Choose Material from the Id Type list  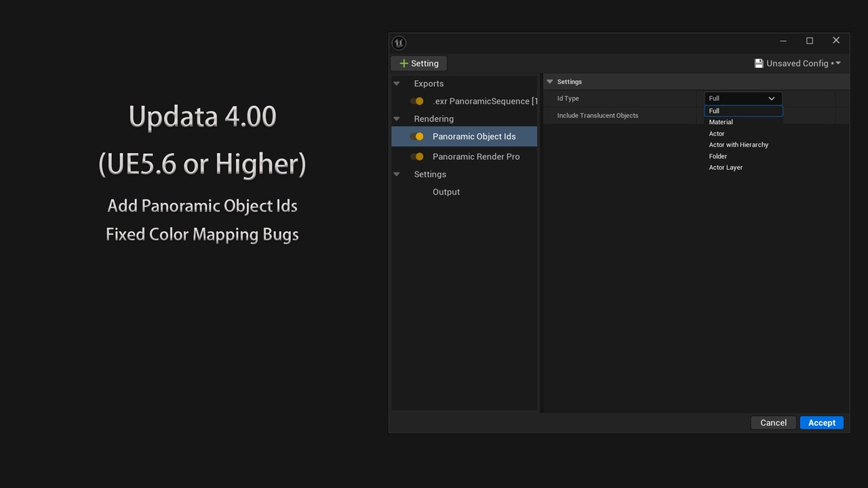coord(743,122)
